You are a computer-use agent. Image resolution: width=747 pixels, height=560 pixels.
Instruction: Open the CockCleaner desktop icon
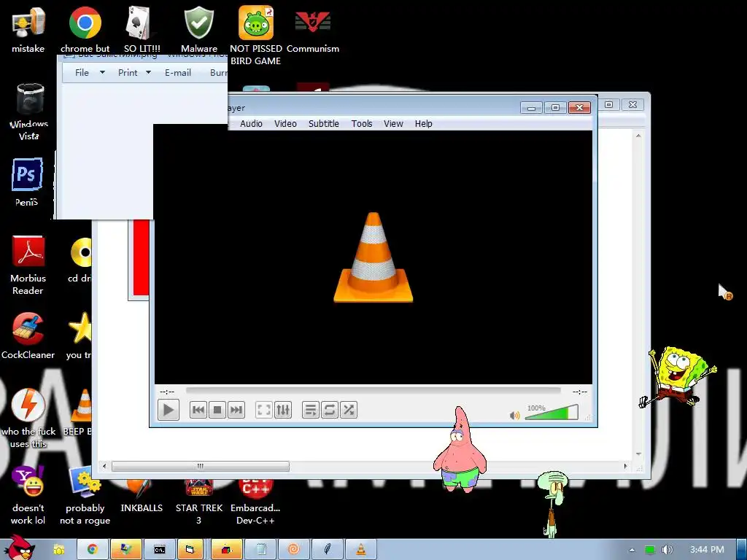[x=28, y=335]
